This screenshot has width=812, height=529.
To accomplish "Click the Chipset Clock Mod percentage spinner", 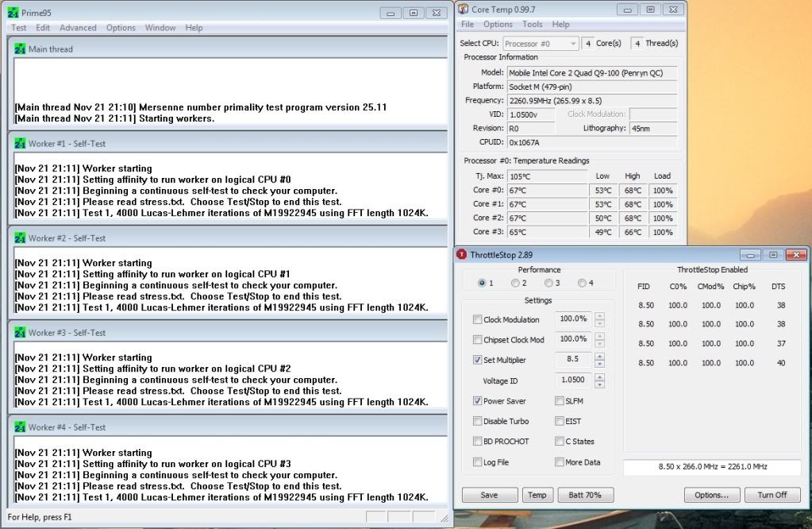I will pyautogui.click(x=599, y=340).
